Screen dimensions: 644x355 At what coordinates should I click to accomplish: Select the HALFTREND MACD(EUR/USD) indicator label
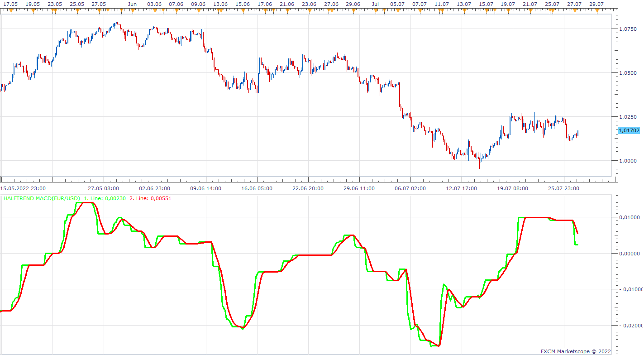(42, 198)
